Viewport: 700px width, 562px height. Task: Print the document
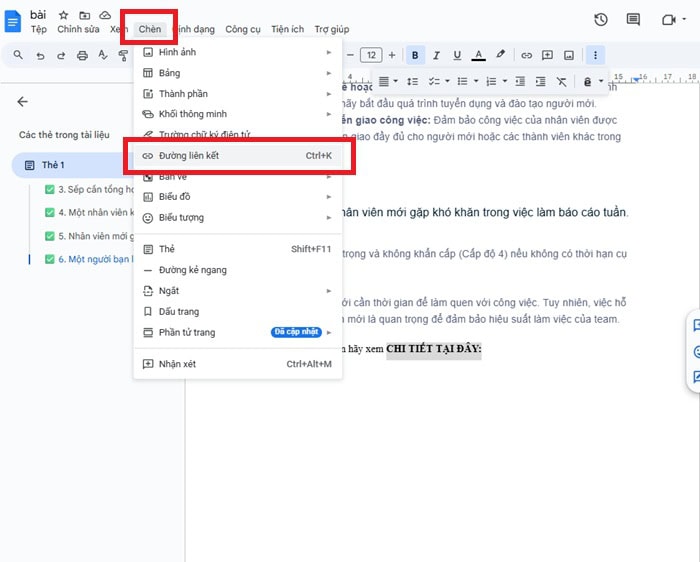[x=82, y=55]
